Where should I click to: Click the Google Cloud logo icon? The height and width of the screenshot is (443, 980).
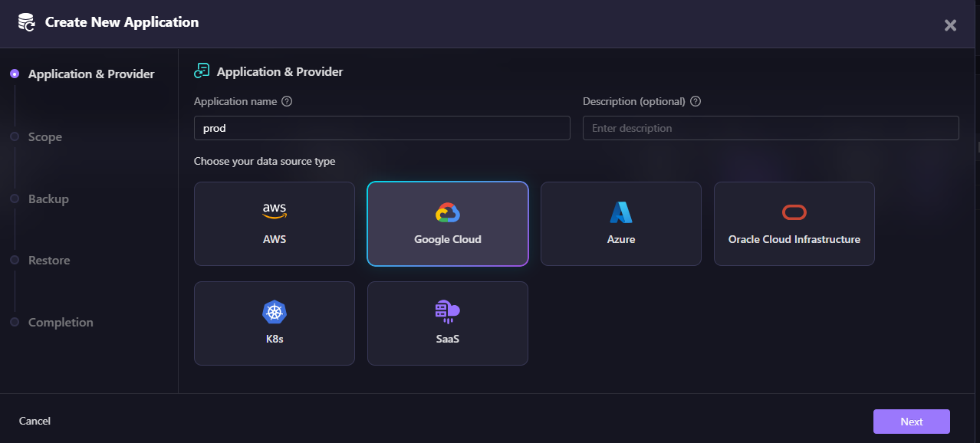click(x=448, y=212)
